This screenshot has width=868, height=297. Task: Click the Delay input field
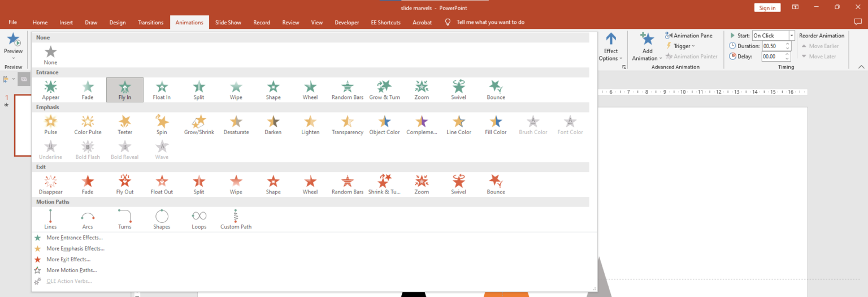(x=773, y=57)
